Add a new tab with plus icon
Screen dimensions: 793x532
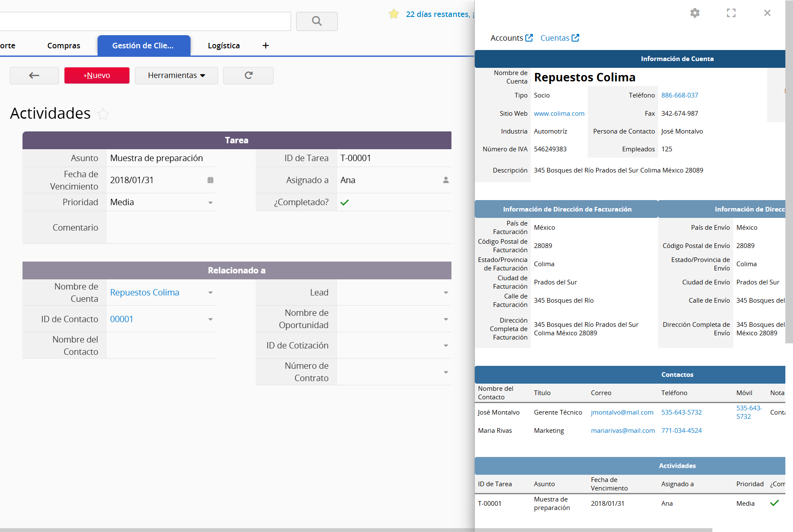point(266,45)
